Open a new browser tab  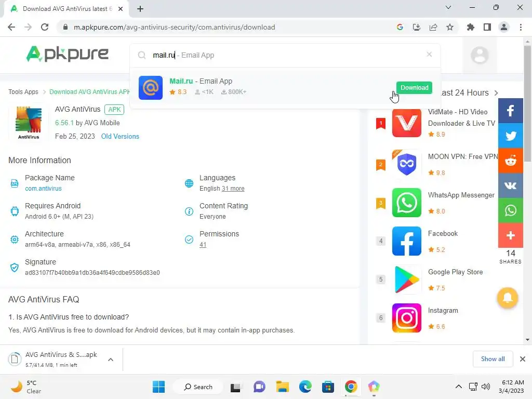[x=140, y=9]
